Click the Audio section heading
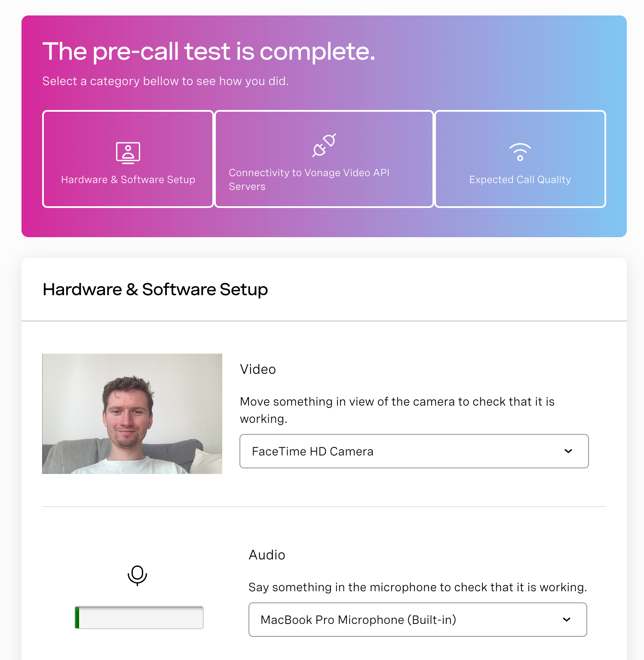 pyautogui.click(x=267, y=555)
